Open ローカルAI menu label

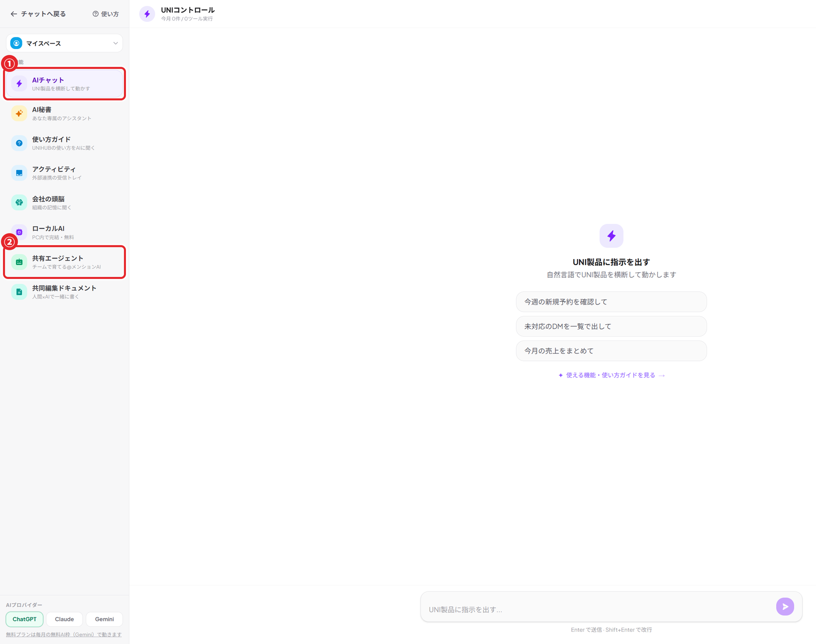tap(48, 228)
